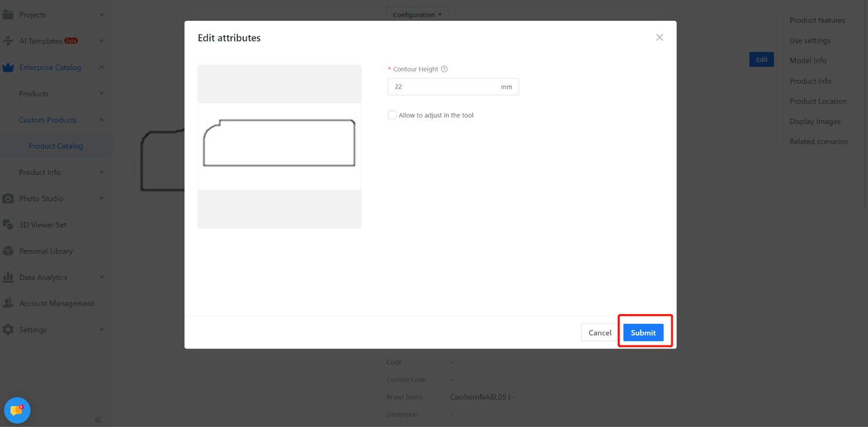Screen dimensions: 868x427
Task: Open Enterprise Catalog menu item
Action: point(50,67)
